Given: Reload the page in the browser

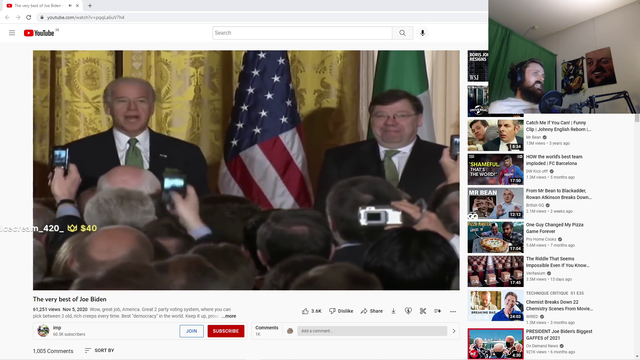Looking at the screenshot, I should coord(29,18).
